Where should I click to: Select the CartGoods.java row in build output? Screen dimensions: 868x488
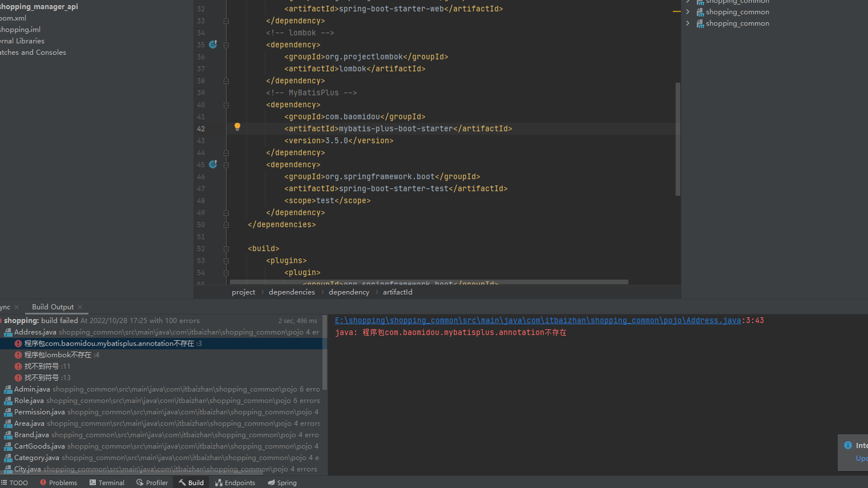point(160,446)
